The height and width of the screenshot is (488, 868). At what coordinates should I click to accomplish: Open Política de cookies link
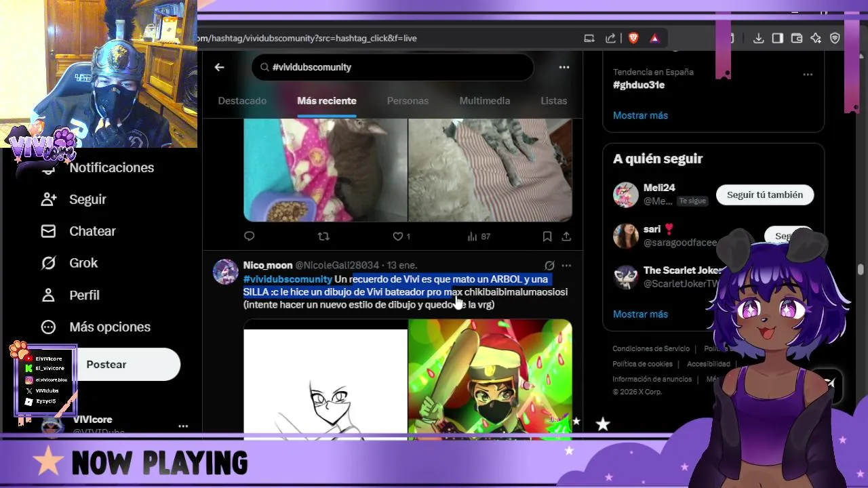point(642,364)
